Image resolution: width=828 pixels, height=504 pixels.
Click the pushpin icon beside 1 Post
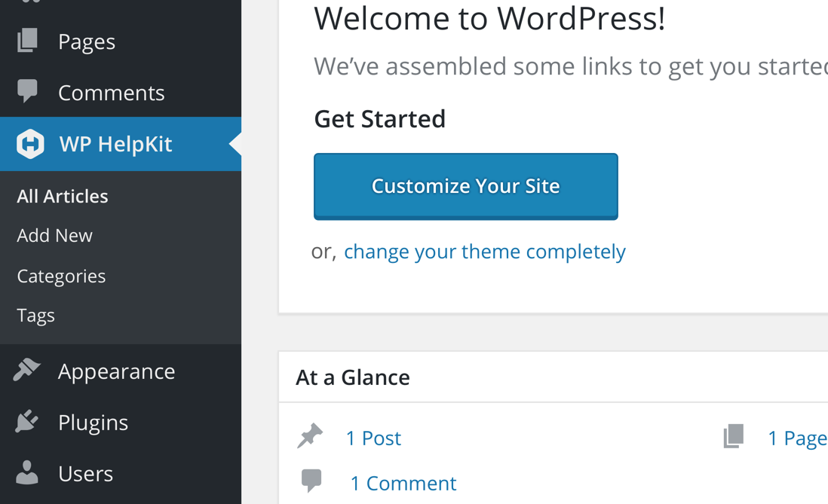[x=310, y=436]
